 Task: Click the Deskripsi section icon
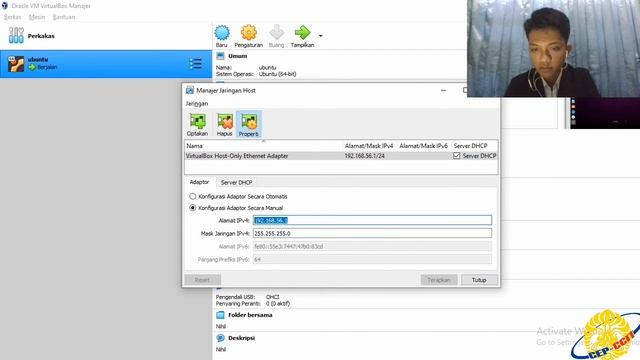pos(220,338)
